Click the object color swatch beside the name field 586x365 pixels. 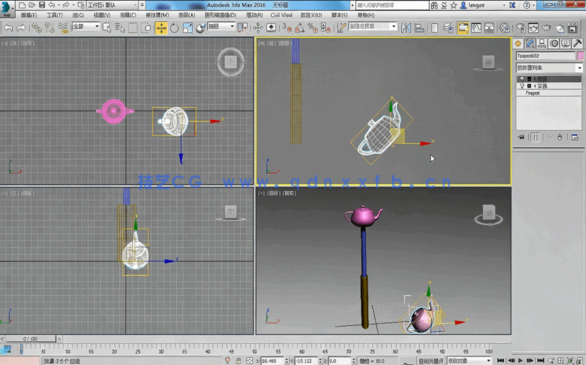580,56
